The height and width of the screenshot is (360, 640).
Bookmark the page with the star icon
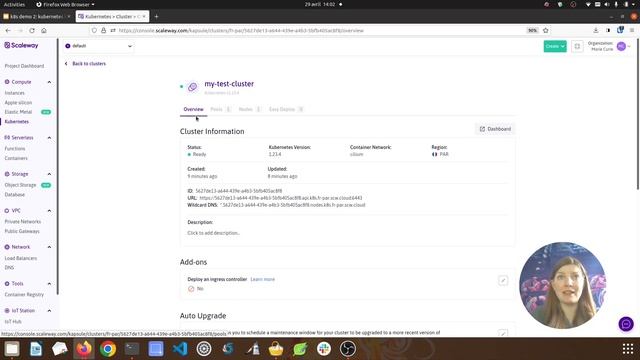(546, 31)
